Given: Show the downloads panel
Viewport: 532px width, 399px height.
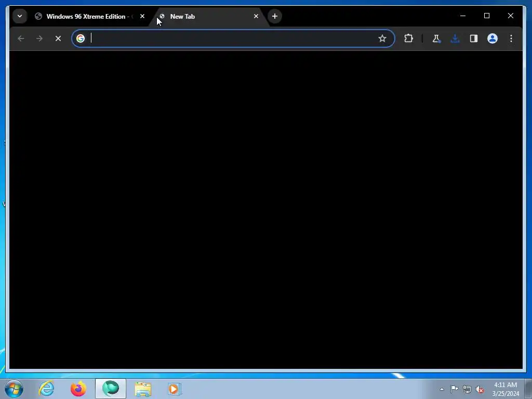Looking at the screenshot, I should click(x=455, y=38).
